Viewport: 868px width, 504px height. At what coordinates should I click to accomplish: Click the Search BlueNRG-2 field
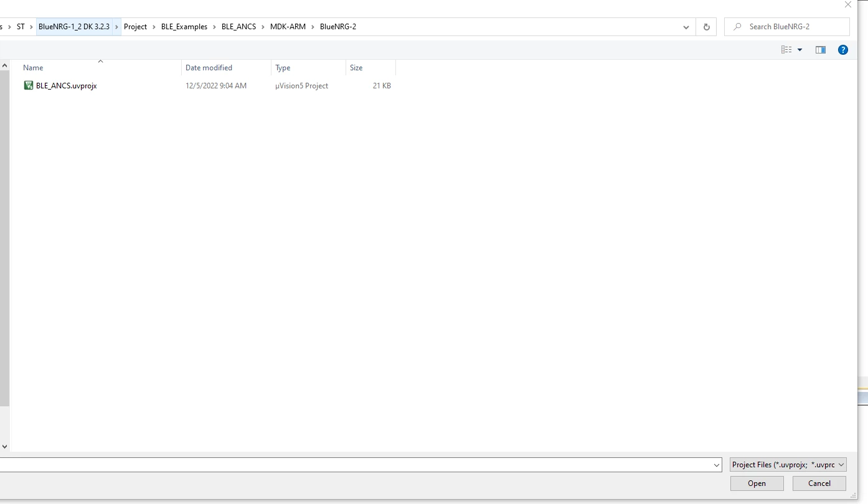pos(787,27)
